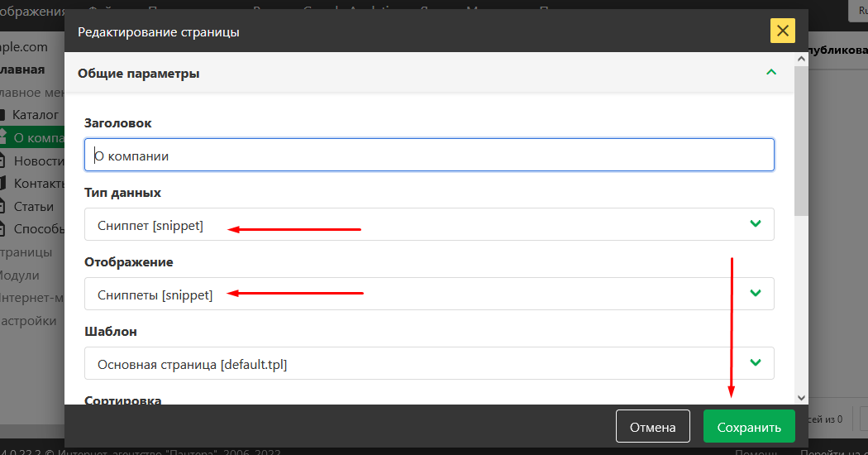This screenshot has width=868, height=455.
Task: Click the Новости page icon
Action: click(4, 160)
